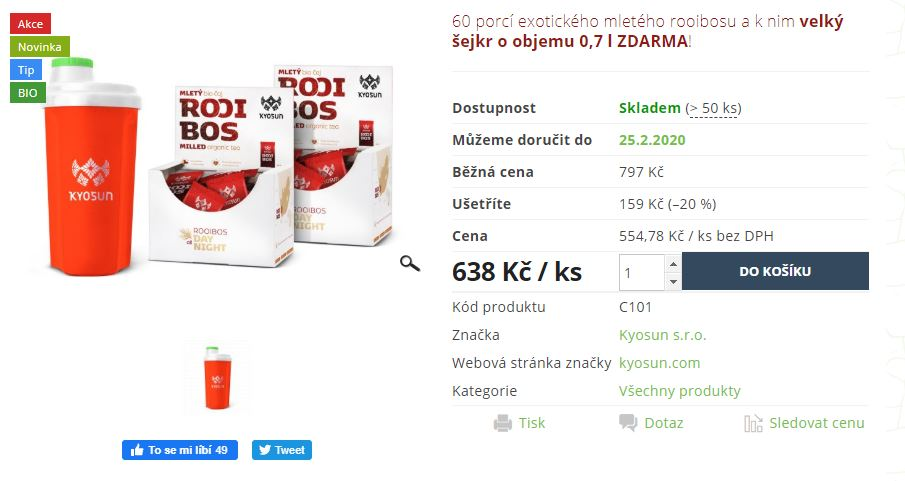Screen dimensions: 905x481
Task: Open the Všechny produkty category link
Action: [679, 391]
